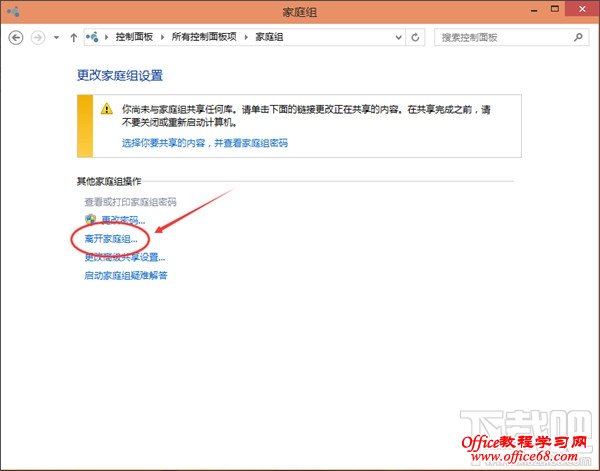
Task: Open the recent locations dropdown arrow
Action: point(56,37)
